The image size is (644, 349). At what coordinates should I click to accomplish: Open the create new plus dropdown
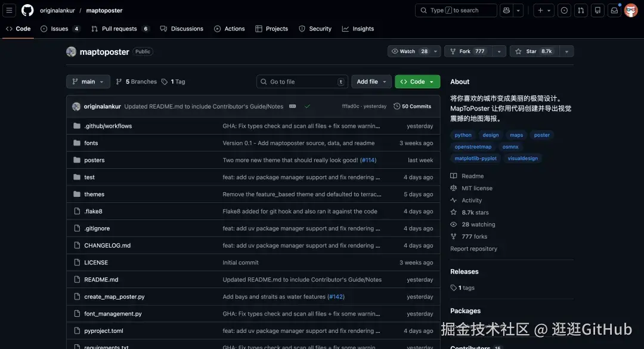click(544, 10)
